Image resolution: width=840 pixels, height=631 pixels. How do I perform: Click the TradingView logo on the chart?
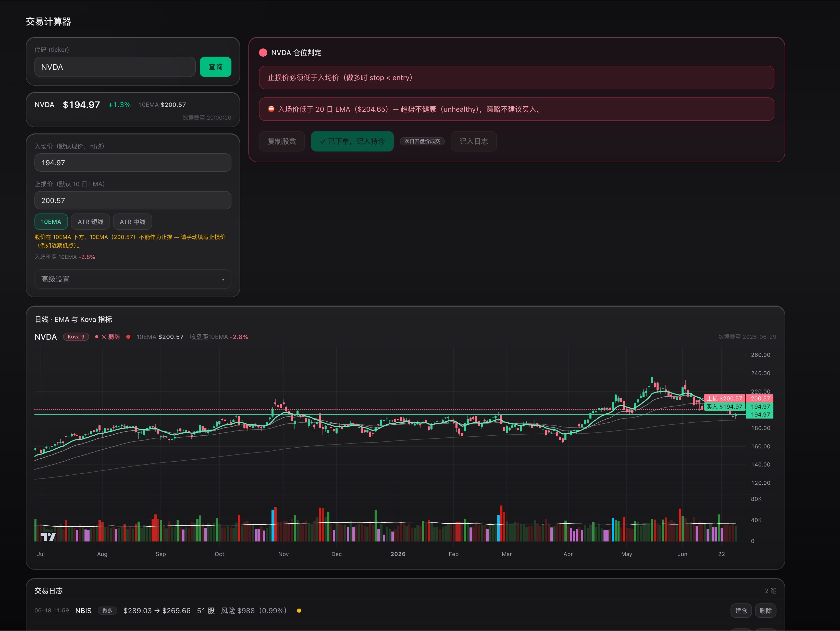(48, 537)
